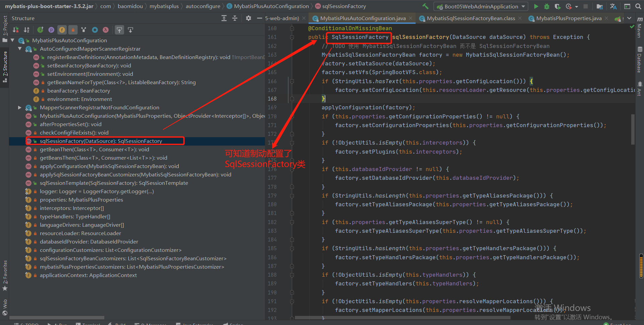Viewport: 644px width, 325px height.
Task: Open the Maven tool window tab
Action: pyautogui.click(x=639, y=28)
